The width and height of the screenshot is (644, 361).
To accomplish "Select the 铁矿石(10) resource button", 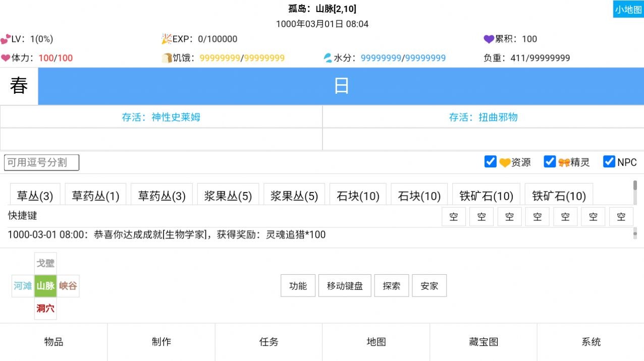I will pos(486,196).
